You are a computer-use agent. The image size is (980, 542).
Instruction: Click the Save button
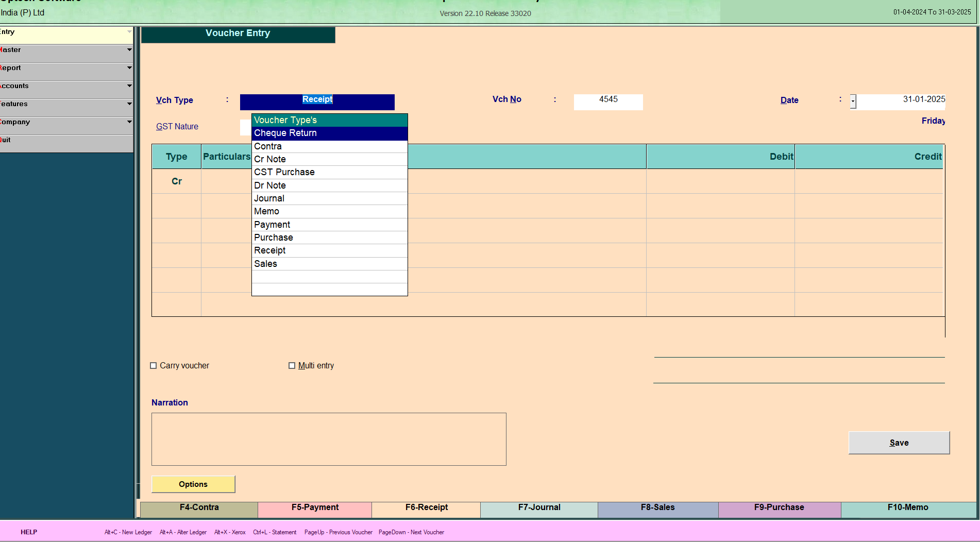(899, 443)
